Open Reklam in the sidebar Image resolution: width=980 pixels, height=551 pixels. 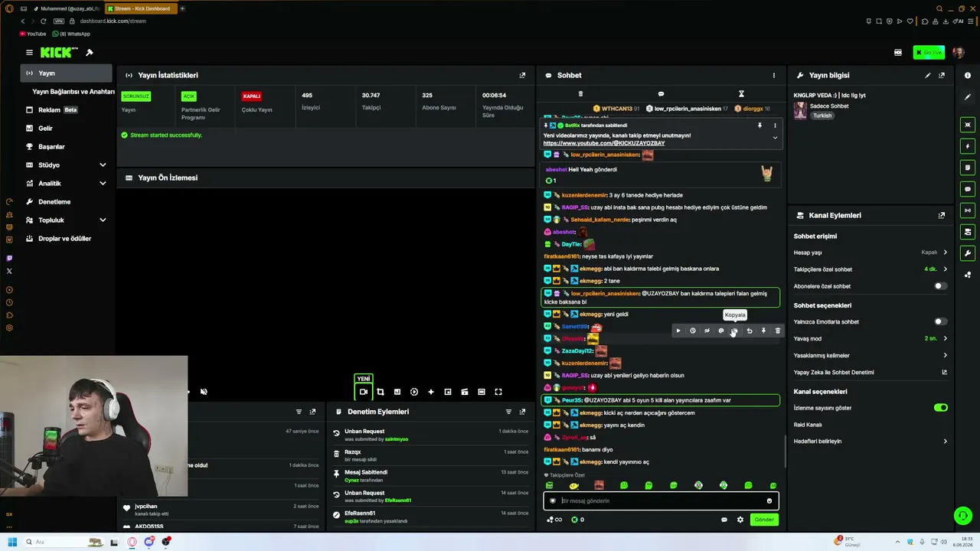[66, 110]
